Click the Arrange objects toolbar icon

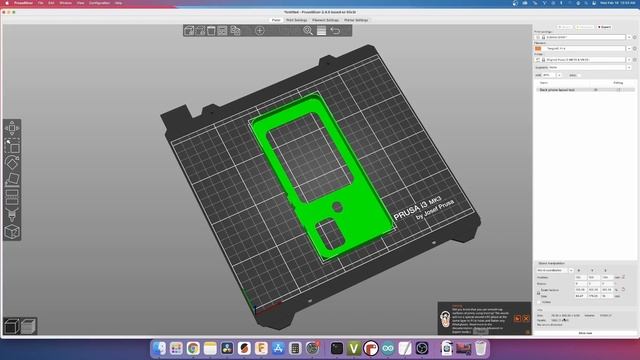coord(222,31)
